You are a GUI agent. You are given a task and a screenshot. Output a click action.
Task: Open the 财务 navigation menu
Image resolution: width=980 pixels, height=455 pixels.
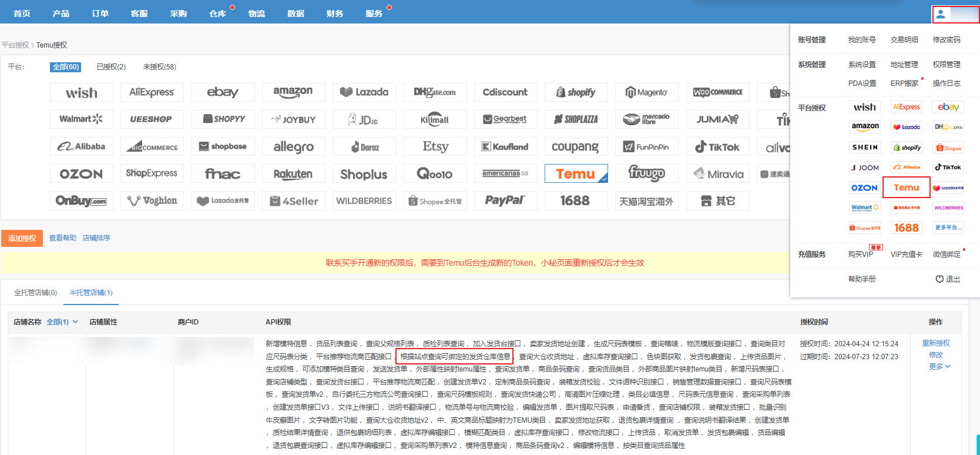tap(335, 14)
